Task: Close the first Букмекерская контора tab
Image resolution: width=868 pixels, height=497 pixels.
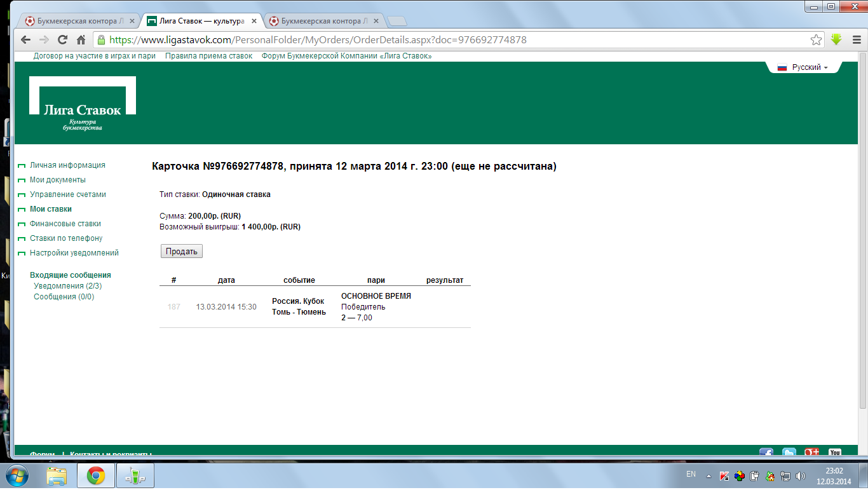Action: click(132, 21)
